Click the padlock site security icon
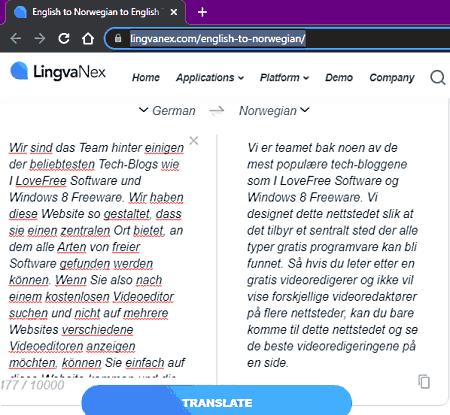This screenshot has height=415, width=450. [x=118, y=39]
